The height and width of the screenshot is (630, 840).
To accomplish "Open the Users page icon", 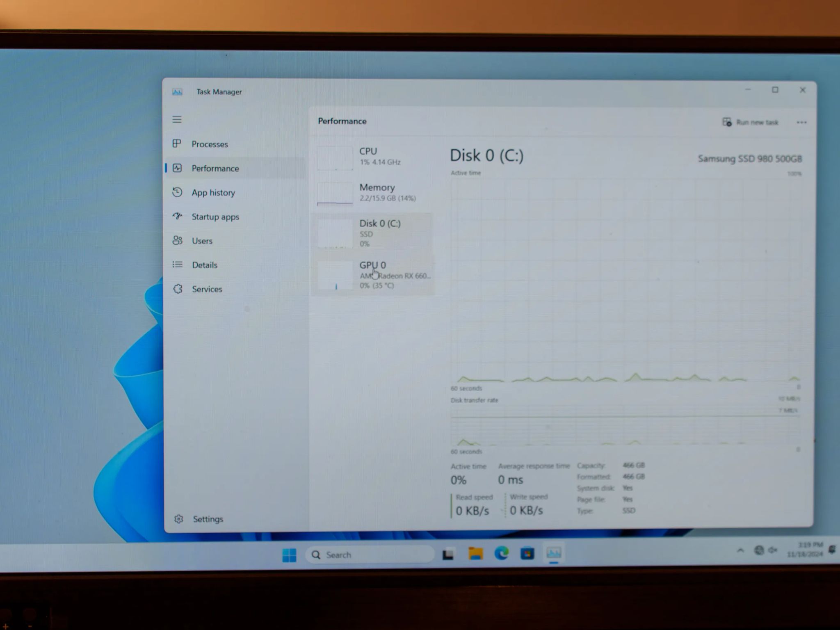I will pos(177,240).
